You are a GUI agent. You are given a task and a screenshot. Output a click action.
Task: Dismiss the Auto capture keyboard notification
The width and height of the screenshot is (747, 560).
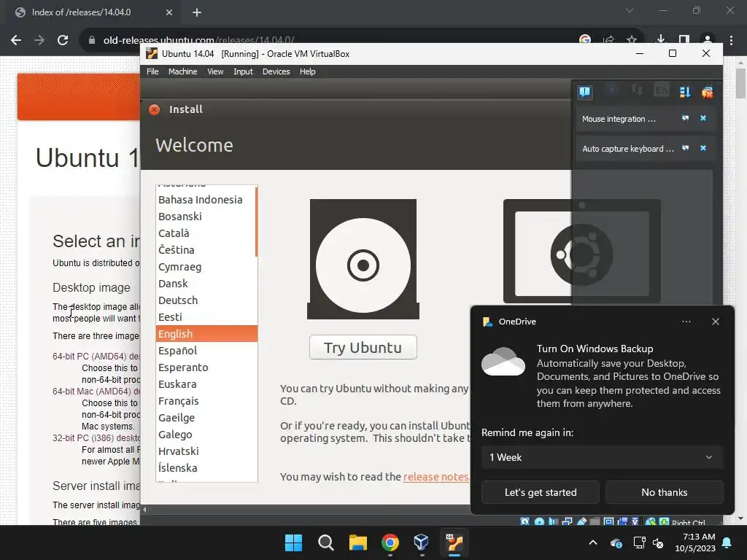pos(703,148)
